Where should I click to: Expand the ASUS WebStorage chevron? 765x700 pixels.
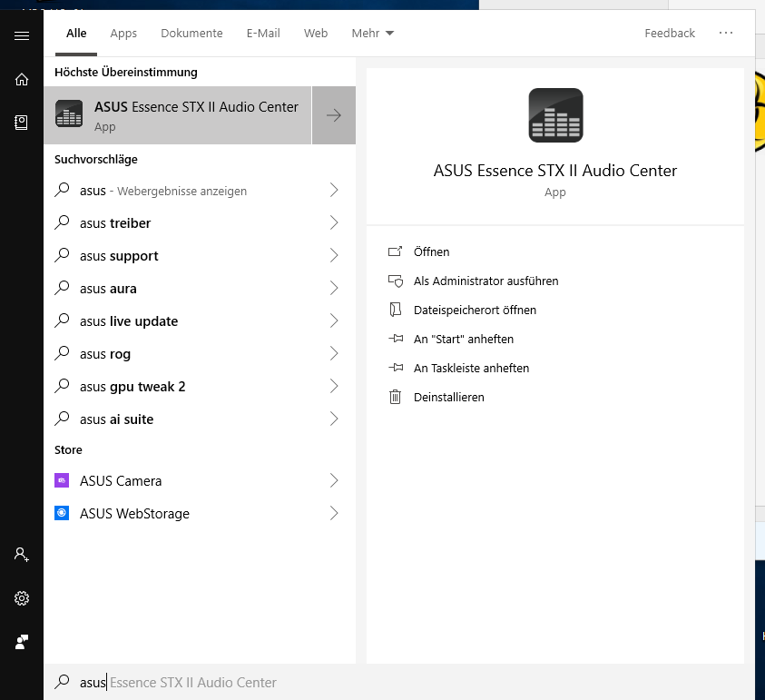coord(334,513)
